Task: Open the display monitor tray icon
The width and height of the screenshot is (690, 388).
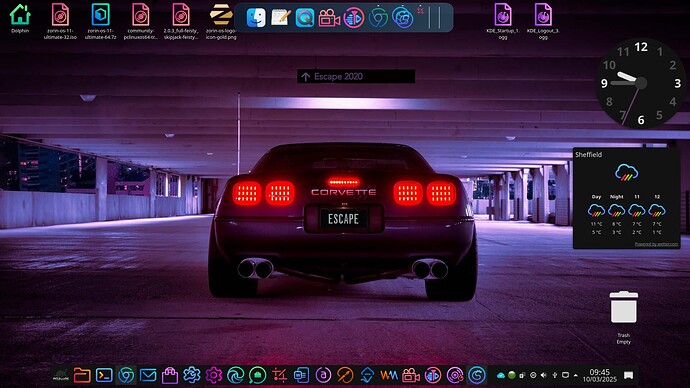Action: coord(565,375)
